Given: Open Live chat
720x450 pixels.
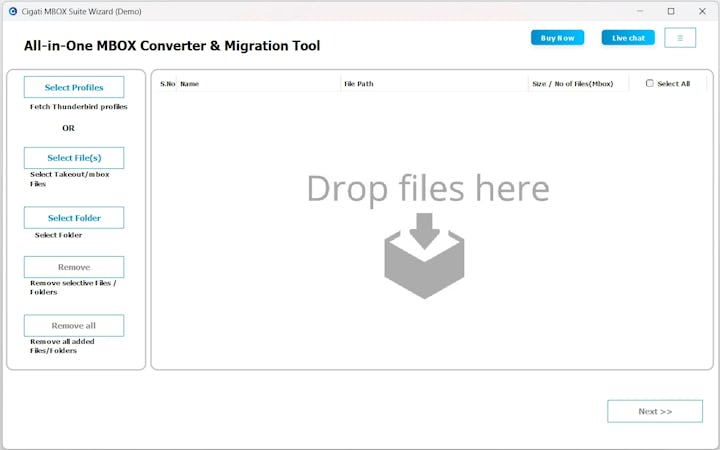Looking at the screenshot, I should (628, 38).
